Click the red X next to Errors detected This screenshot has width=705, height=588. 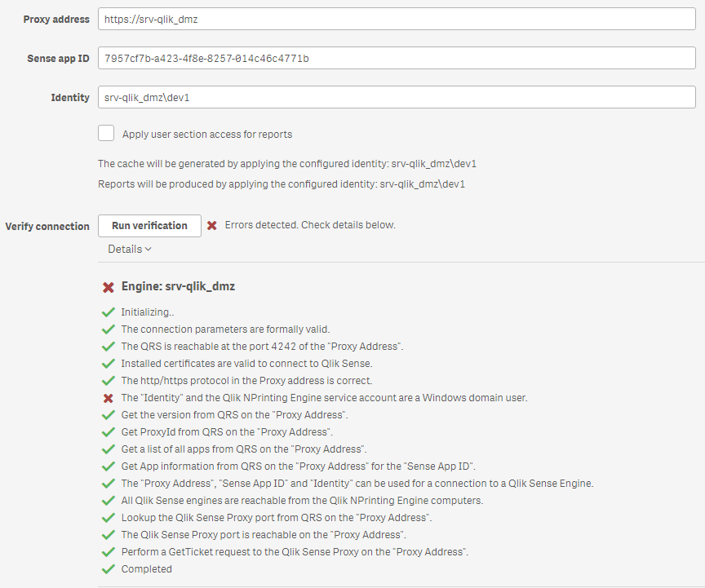[x=211, y=225]
